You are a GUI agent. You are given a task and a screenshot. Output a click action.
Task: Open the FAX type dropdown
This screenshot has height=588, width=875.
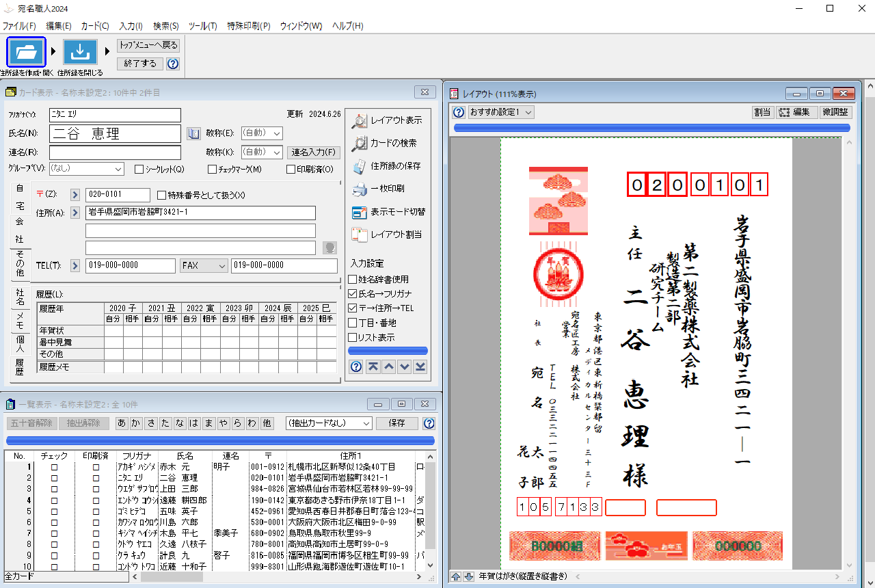click(204, 265)
